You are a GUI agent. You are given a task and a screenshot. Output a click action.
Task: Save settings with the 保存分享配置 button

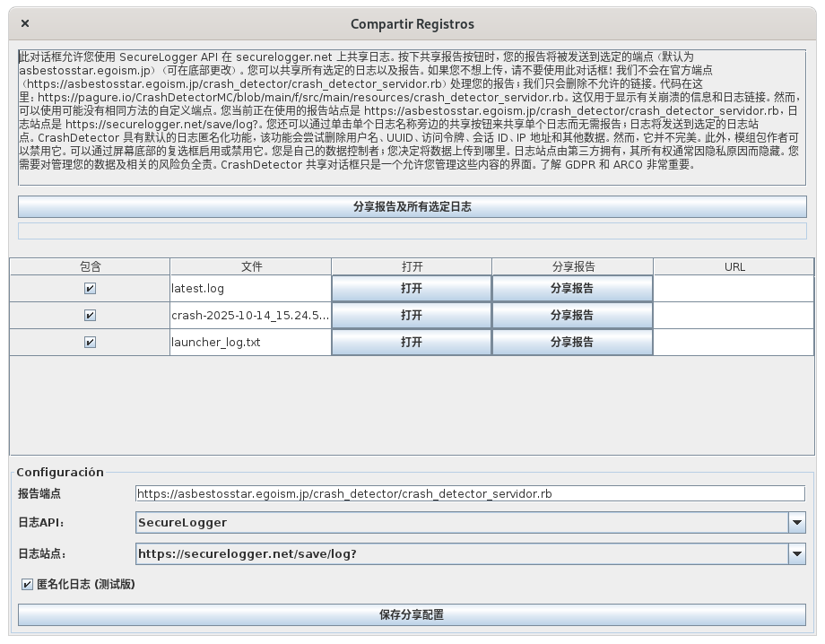(x=412, y=615)
